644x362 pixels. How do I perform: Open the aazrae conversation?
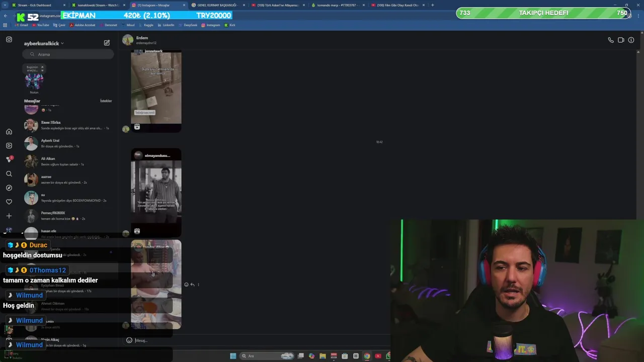[x=68, y=179]
